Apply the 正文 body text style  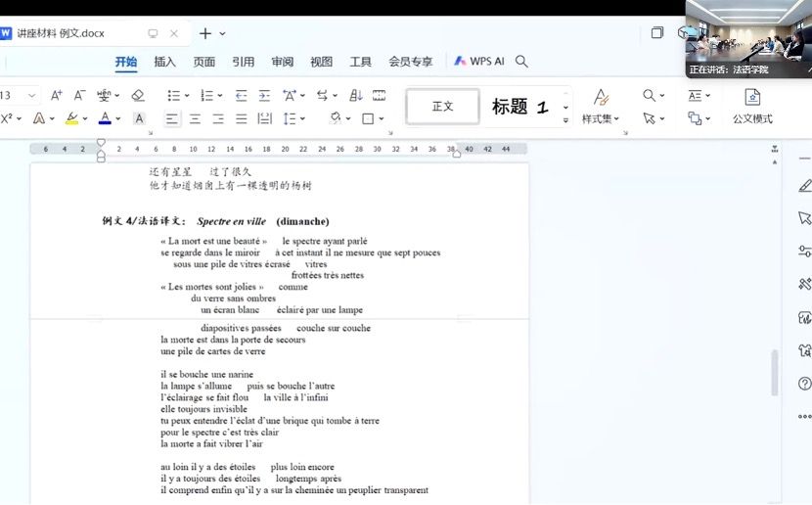(x=442, y=107)
